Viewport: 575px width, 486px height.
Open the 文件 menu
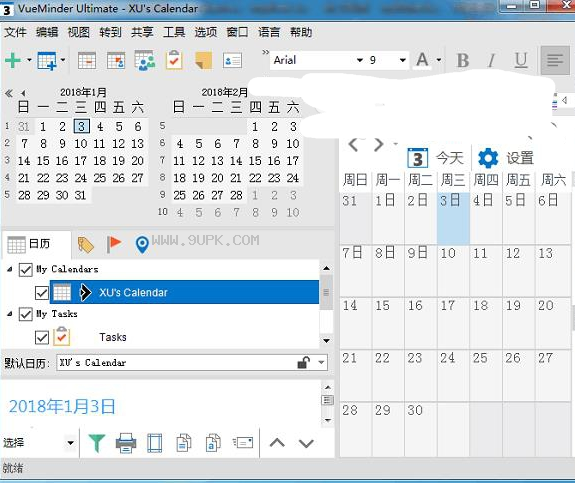pos(15,32)
